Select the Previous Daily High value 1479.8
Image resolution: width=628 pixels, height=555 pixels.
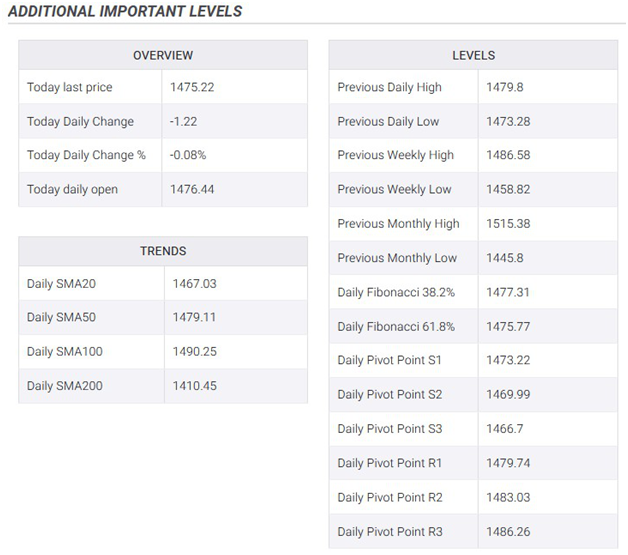coord(505,87)
